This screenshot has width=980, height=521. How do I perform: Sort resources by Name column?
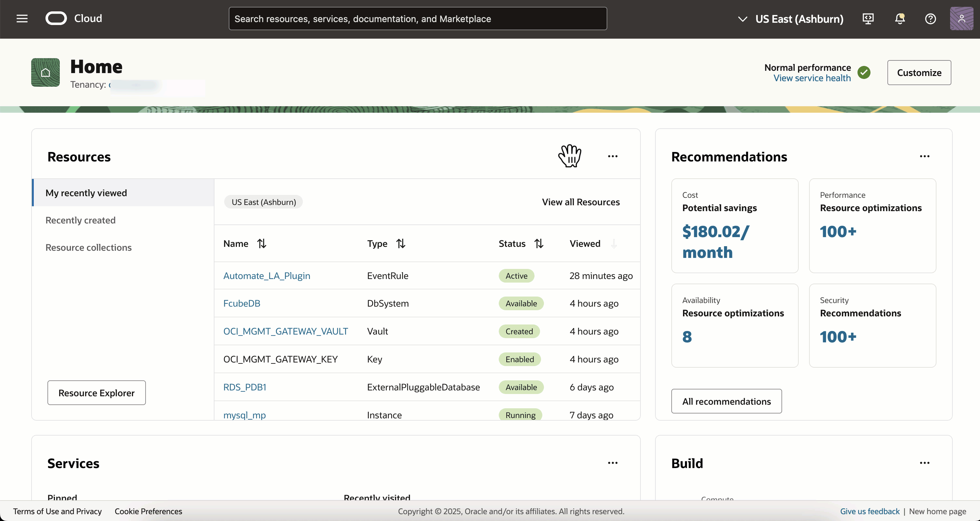point(261,243)
